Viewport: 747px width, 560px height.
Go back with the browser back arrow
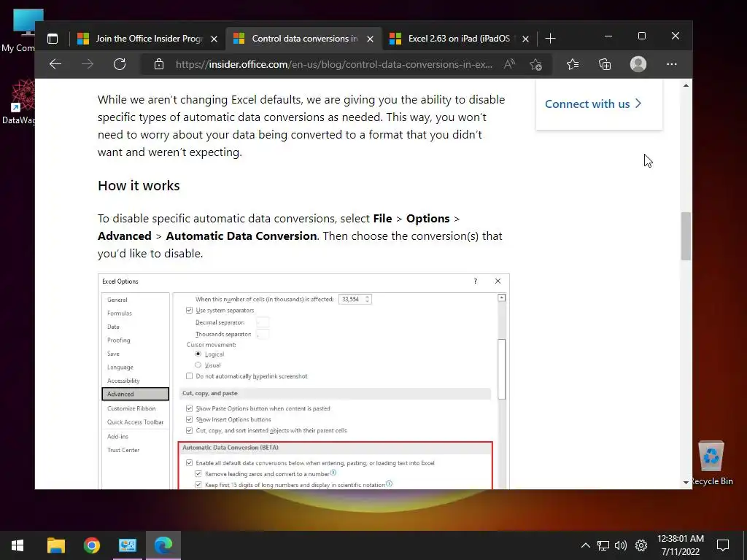55,64
